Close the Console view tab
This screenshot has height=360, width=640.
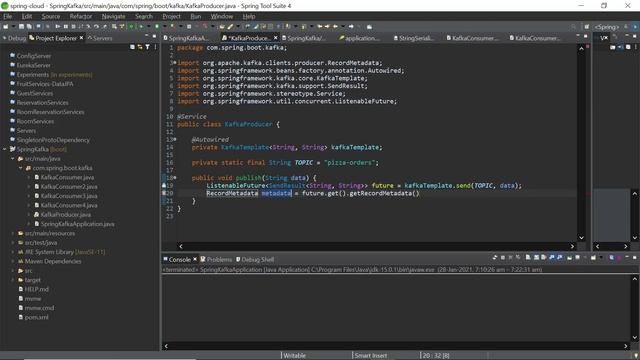tap(195, 259)
